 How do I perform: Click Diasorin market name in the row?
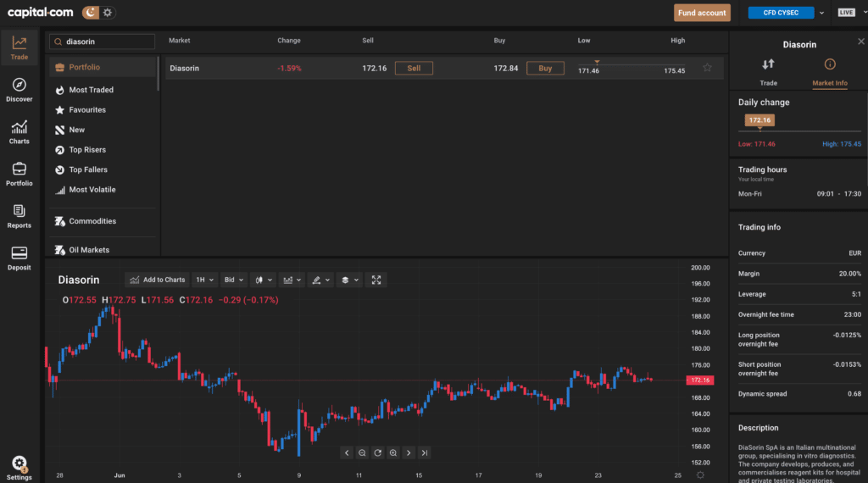click(184, 68)
